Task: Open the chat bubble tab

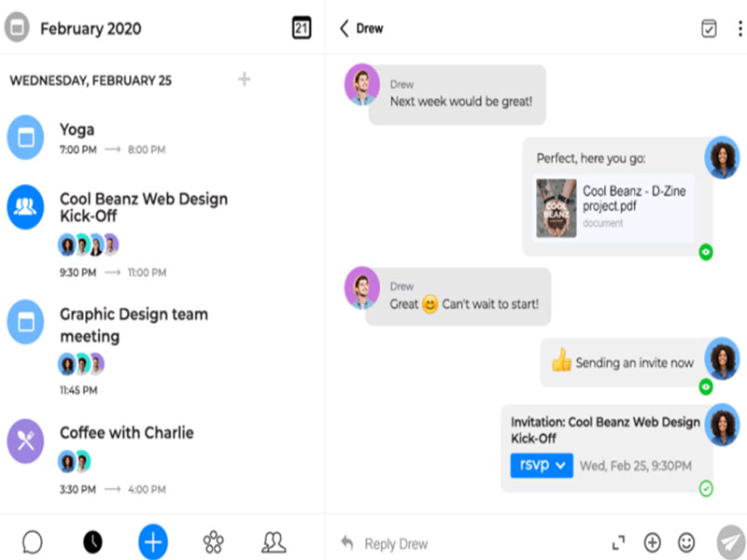Action: [x=33, y=541]
